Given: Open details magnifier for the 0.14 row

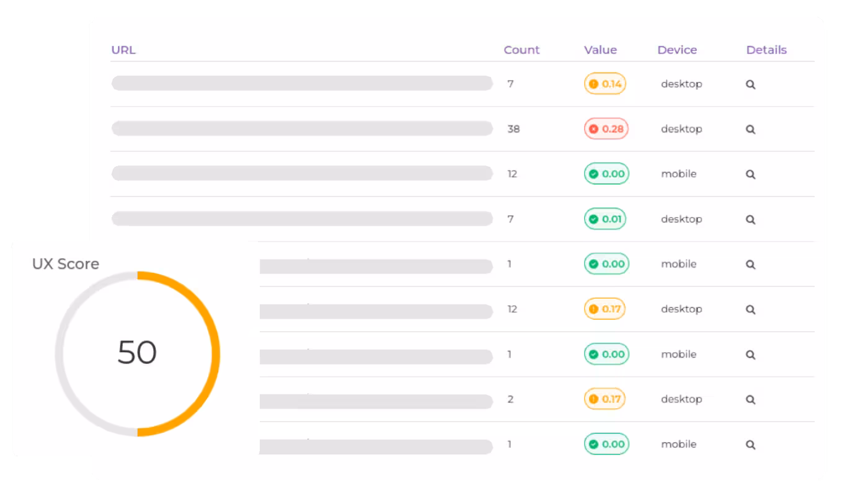Looking at the screenshot, I should pos(750,84).
